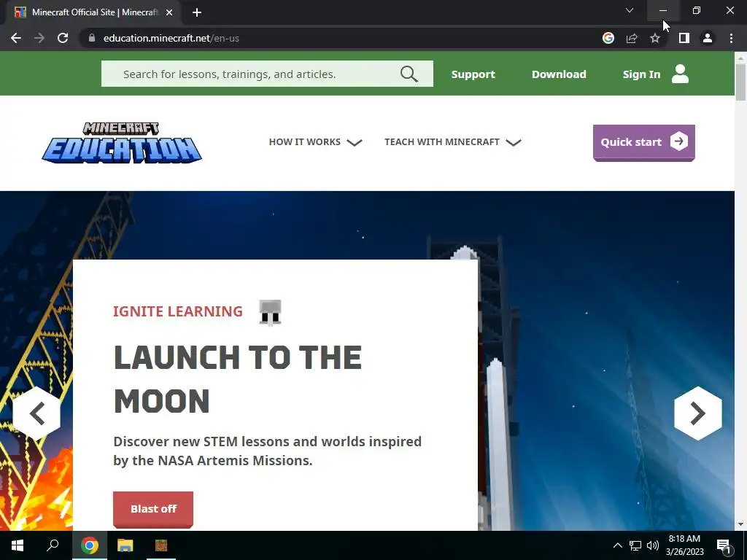Image resolution: width=747 pixels, height=560 pixels.
Task: Open File Explorer from the taskbar
Action: tap(125, 545)
